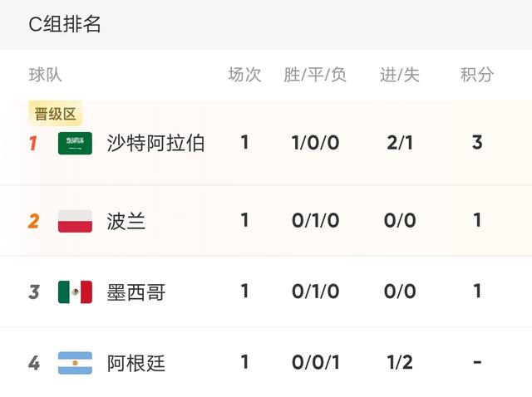Open team 墨西哥 details
Image resolution: width=532 pixels, height=397 pixels.
[x=136, y=292]
